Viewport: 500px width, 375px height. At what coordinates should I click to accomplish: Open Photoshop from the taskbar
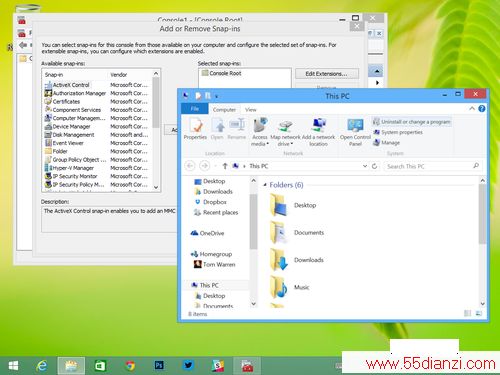(x=159, y=366)
